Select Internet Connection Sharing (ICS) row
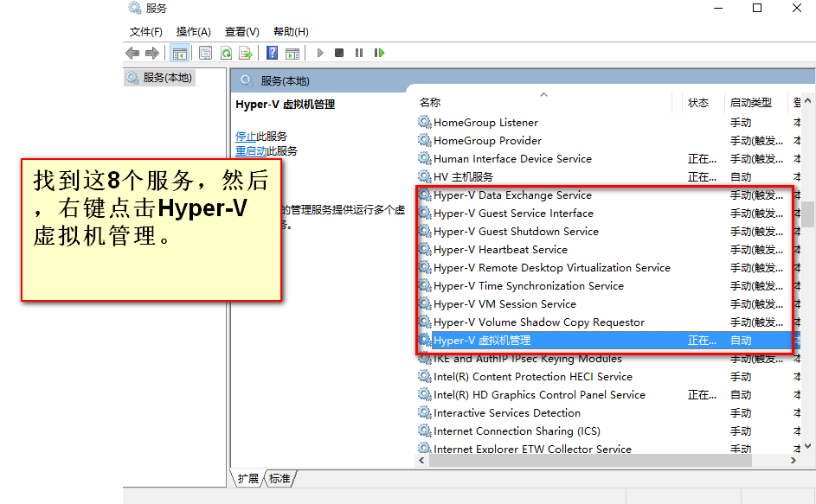Viewport: 816px width, 504px height. coord(609,431)
